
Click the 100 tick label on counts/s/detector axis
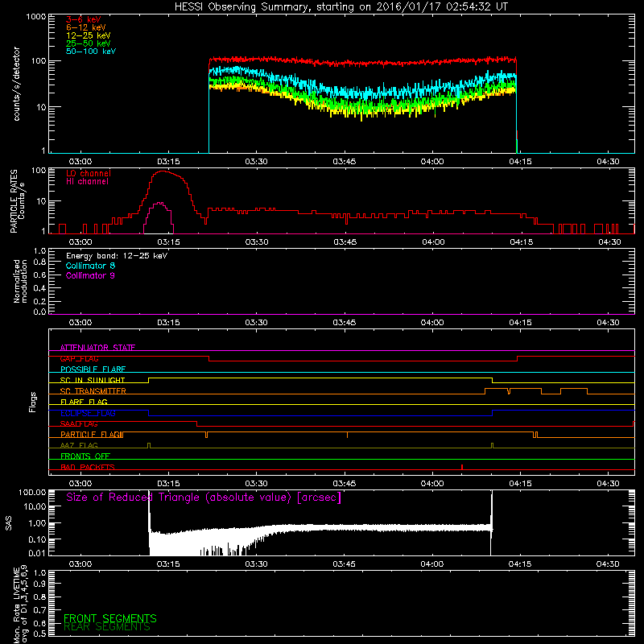tap(38, 61)
